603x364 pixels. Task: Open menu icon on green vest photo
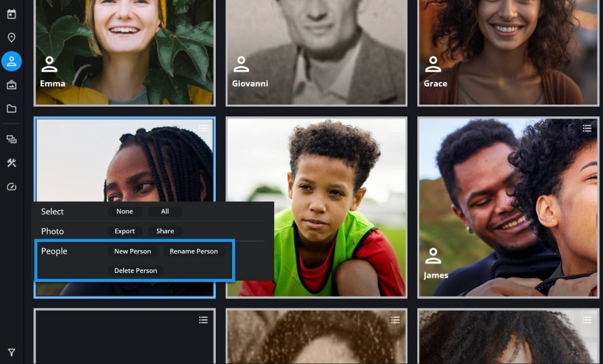(395, 128)
